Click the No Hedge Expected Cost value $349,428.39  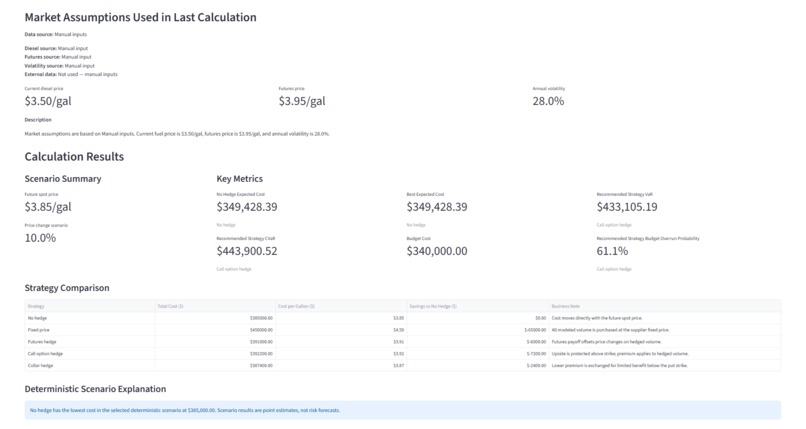[x=247, y=207]
